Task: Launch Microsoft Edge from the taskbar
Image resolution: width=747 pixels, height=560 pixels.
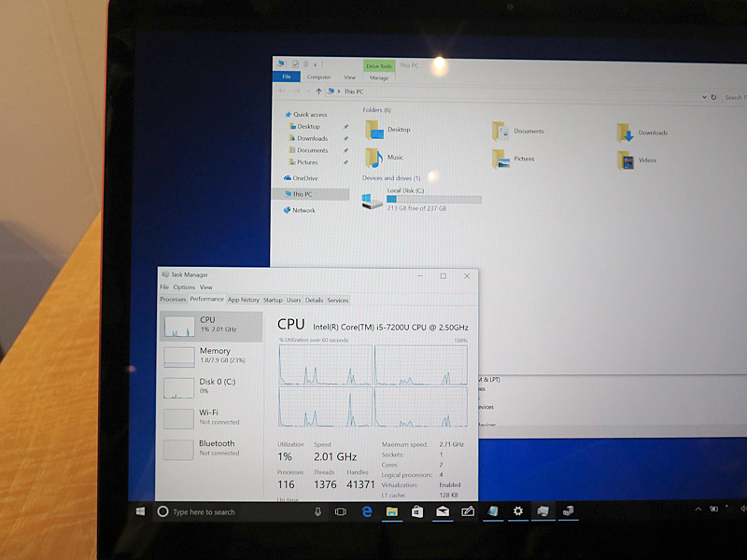Action: pyautogui.click(x=367, y=511)
